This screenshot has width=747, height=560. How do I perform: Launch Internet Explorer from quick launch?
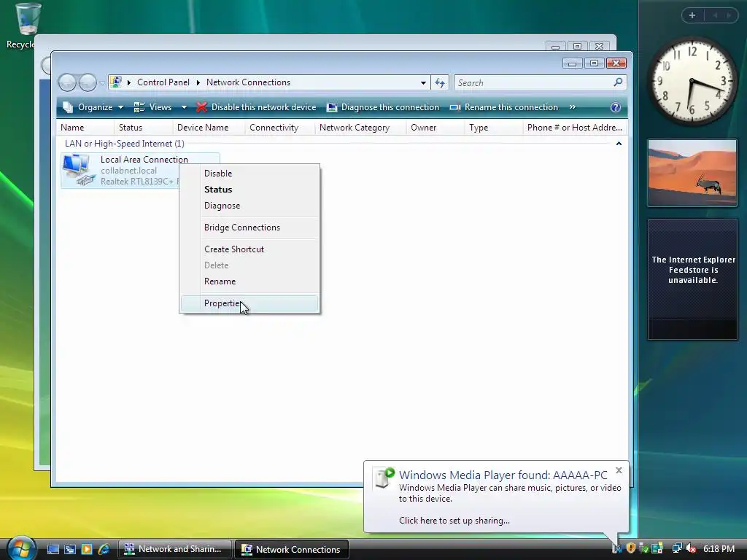pos(104,549)
